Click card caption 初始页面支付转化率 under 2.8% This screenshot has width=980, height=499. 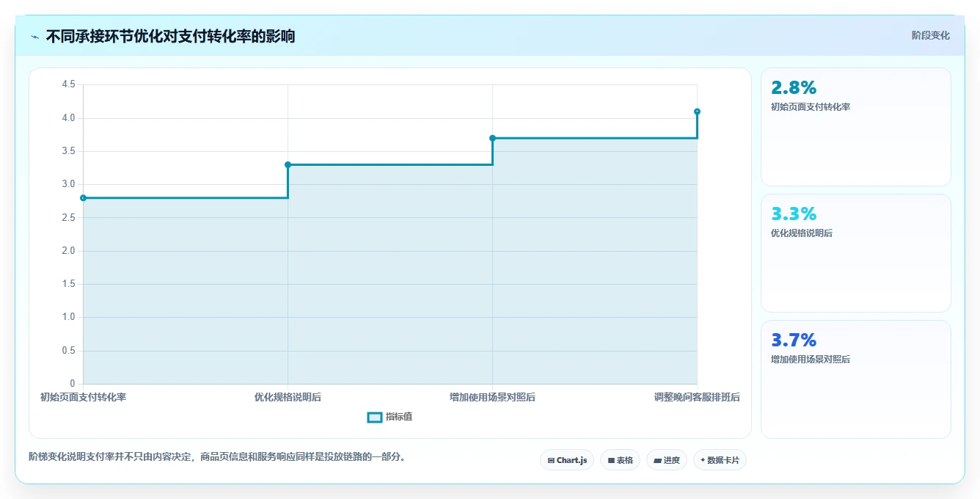(811, 107)
